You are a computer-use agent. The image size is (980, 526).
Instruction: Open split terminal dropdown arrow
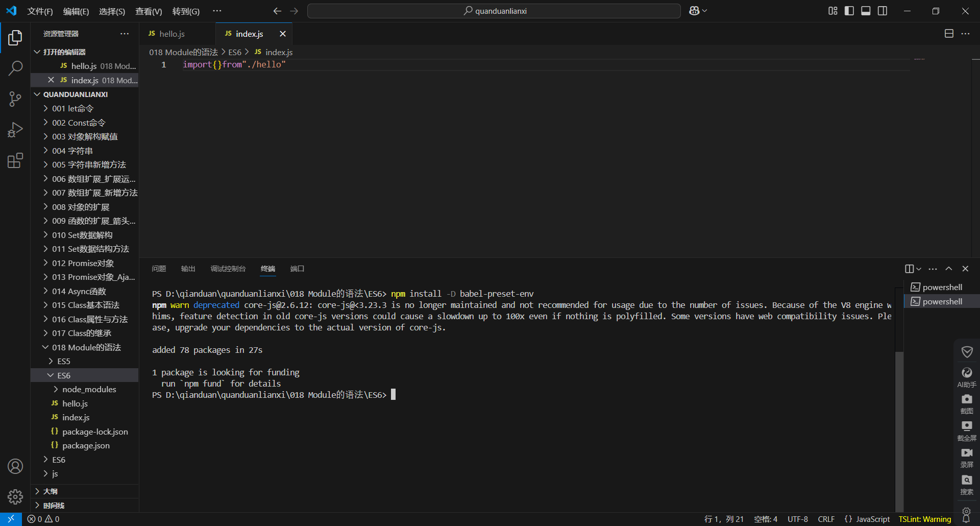tap(919, 269)
